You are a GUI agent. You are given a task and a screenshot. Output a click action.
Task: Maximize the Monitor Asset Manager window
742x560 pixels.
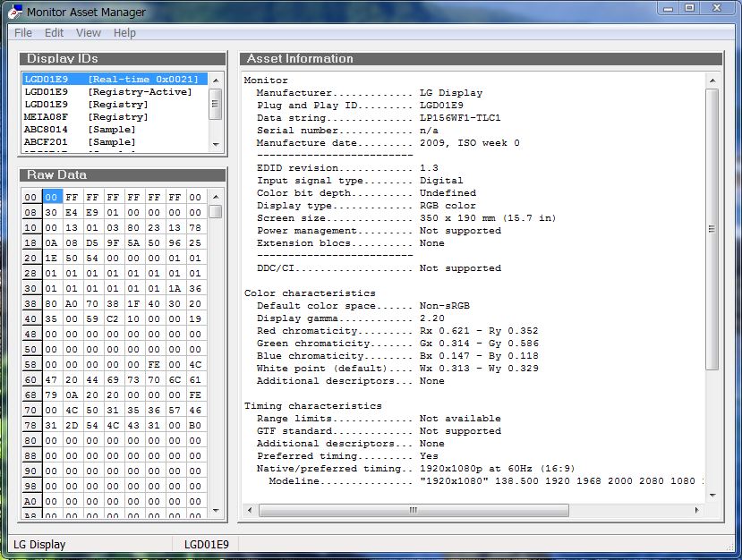tap(689, 8)
